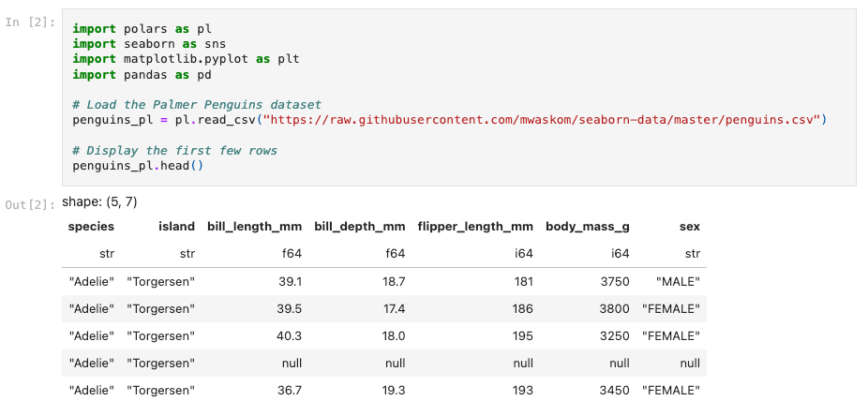Click the 'Load the Palmer Penguins dataset' comment
Image resolution: width=868 pixels, height=416 pixels.
coord(197,105)
